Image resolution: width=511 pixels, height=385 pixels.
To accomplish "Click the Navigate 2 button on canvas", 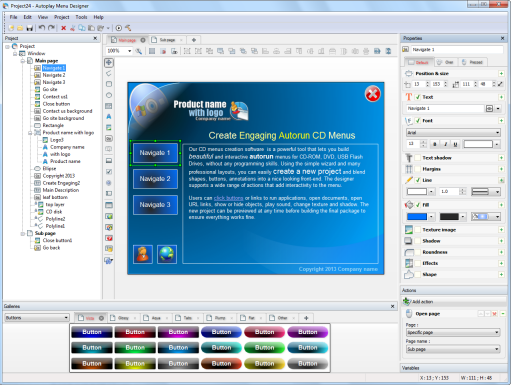I will point(155,179).
